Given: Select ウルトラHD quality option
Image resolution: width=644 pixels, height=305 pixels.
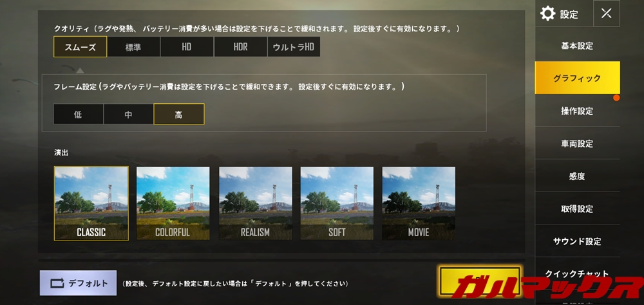Looking at the screenshot, I should tap(294, 47).
